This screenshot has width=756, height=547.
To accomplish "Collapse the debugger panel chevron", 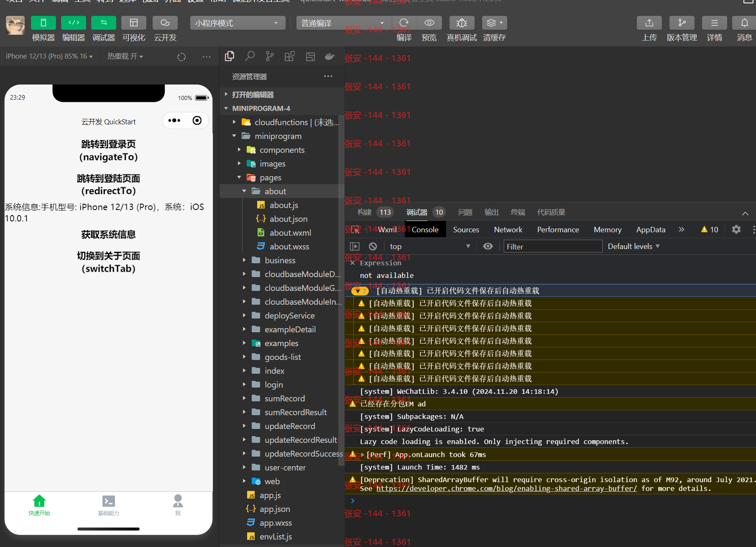I will pos(745,213).
